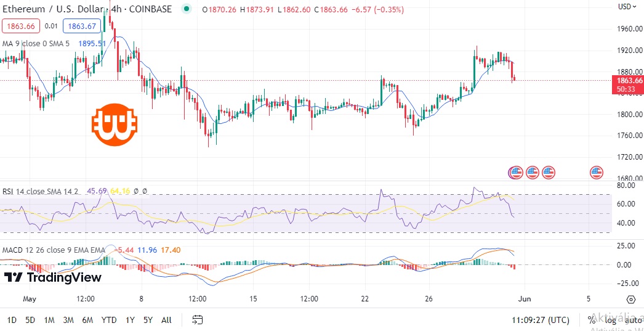The height and width of the screenshot is (331, 644).
Task: Click the MACD signal value 17.40
Action: pyautogui.click(x=171, y=250)
